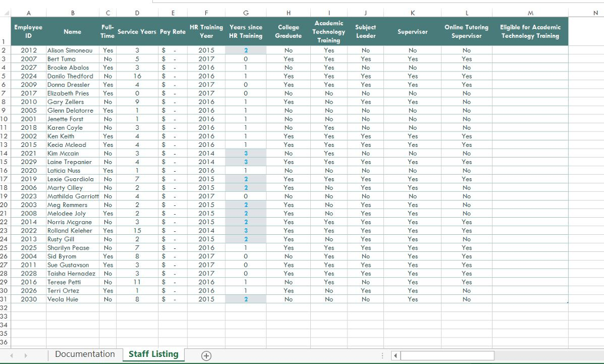Click the Supervisor header cell
This screenshot has width=604, height=364.
412,32
